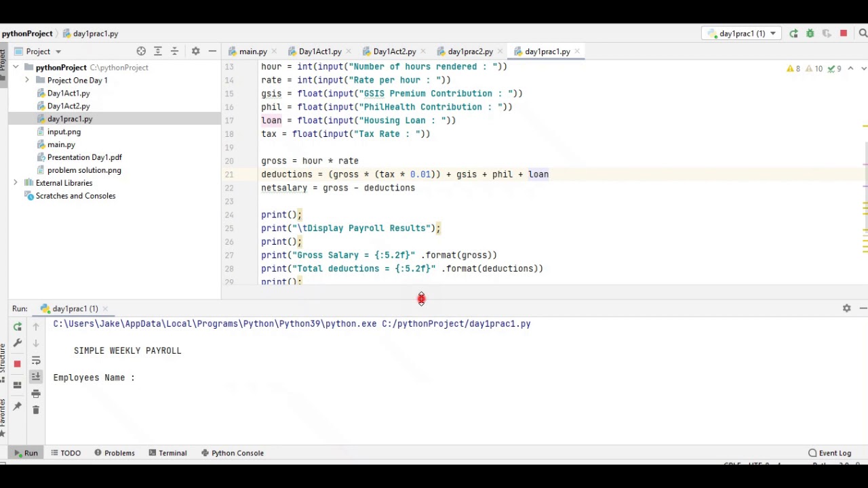Screen dimensions: 868x488
Task: Select input.png in project tree
Action: click(63, 132)
